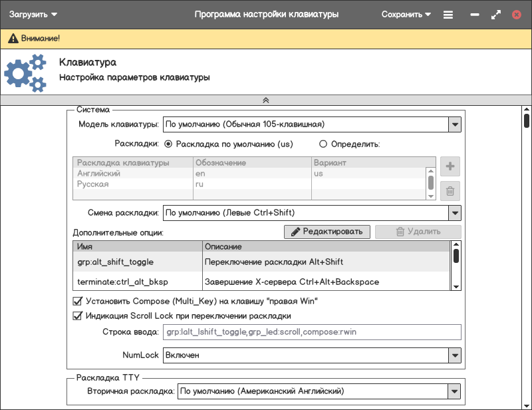Maximize the keyboard settings window
Screen dimensions: 532x410
tap(495, 15)
